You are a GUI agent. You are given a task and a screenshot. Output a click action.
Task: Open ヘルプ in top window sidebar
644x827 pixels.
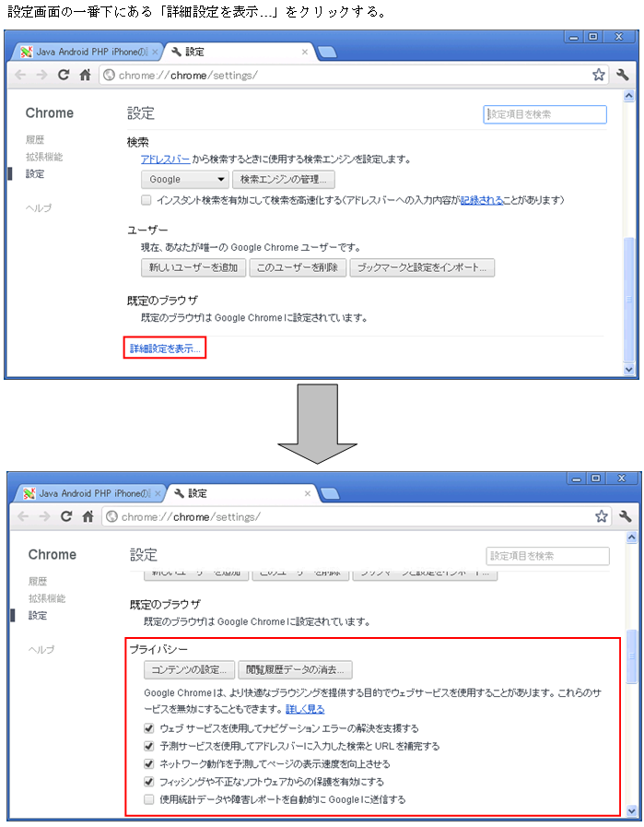39,207
